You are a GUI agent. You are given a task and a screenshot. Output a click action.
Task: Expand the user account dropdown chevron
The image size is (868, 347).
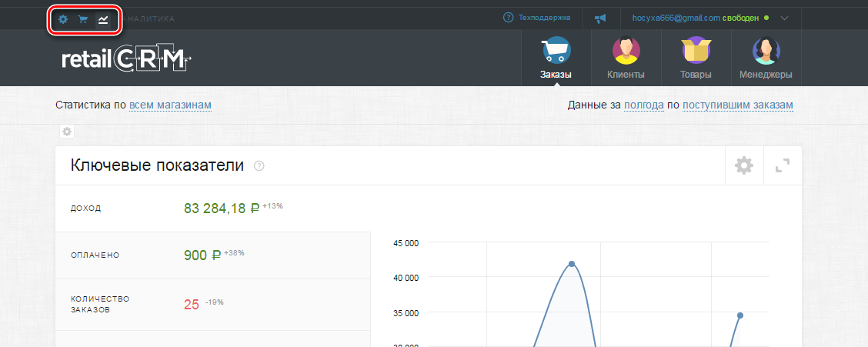point(784,18)
